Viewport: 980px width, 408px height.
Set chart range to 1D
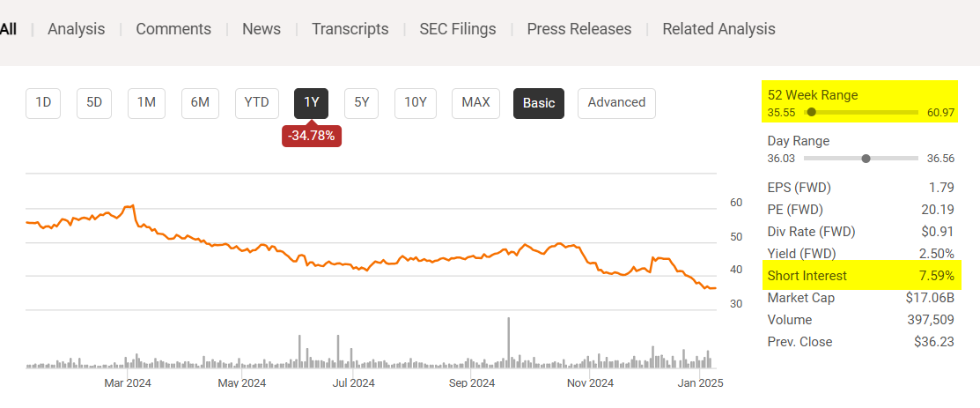click(x=43, y=102)
